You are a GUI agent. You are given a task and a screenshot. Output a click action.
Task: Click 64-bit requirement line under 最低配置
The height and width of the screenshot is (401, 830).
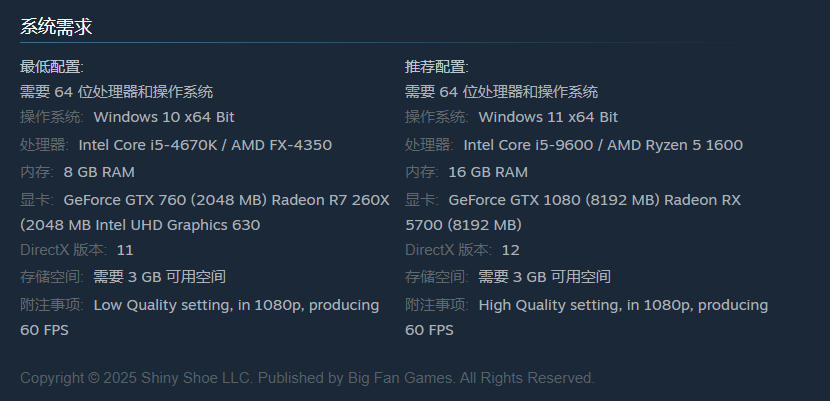pos(116,92)
